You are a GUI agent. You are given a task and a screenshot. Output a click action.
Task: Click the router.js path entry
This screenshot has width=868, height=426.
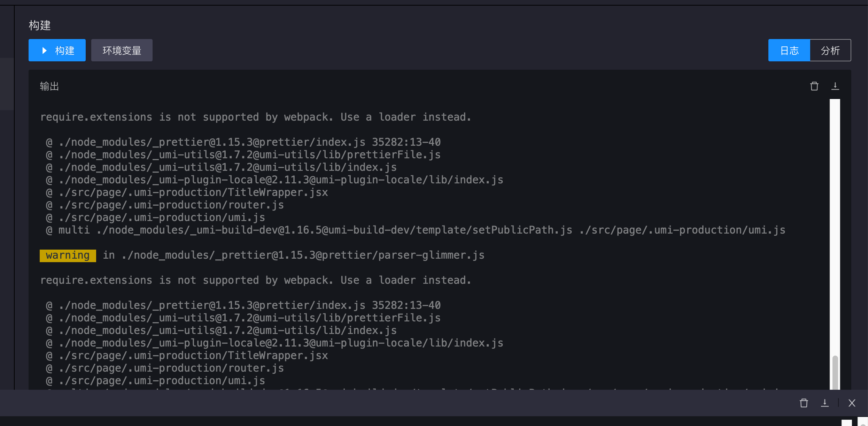click(x=165, y=205)
